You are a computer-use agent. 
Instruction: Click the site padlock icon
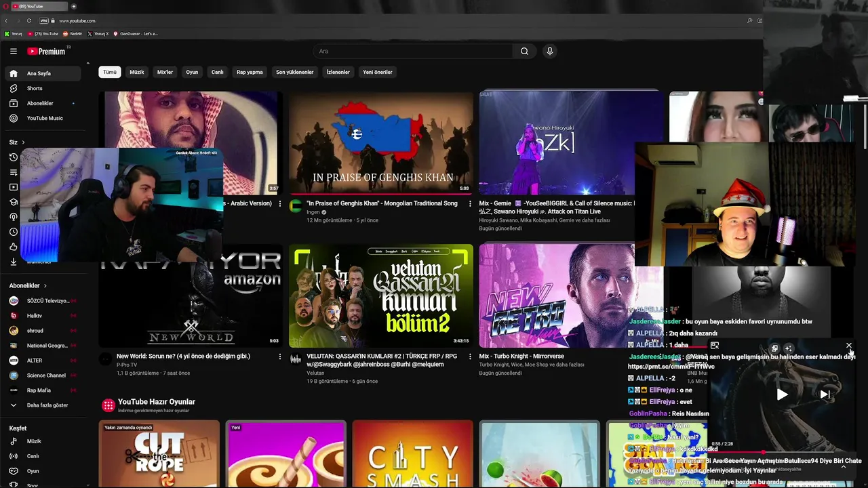52,21
